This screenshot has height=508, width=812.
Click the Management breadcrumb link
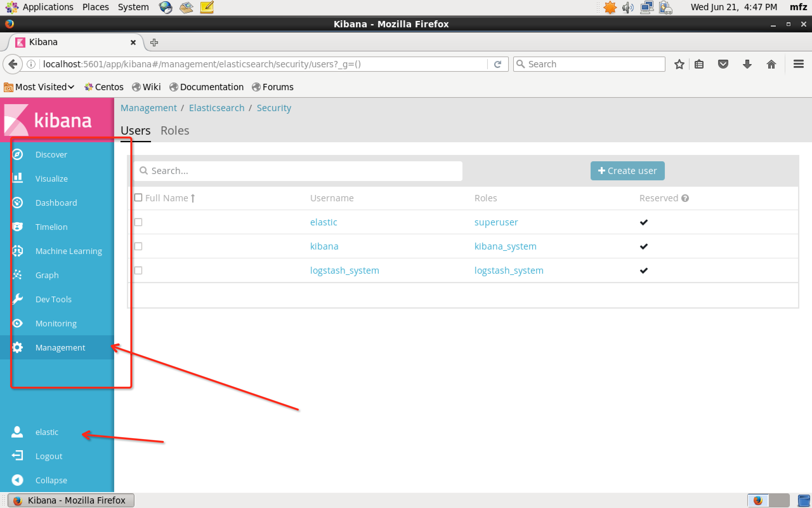(x=149, y=108)
